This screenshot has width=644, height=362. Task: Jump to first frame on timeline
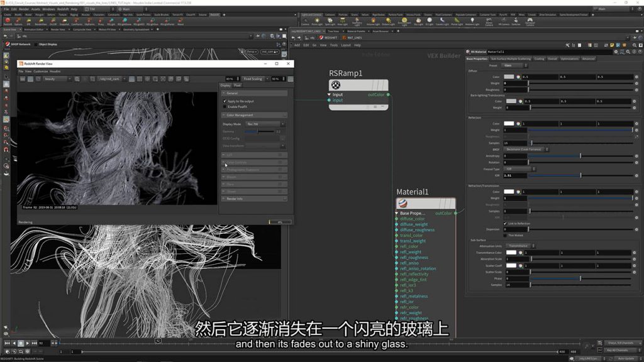[7, 343]
